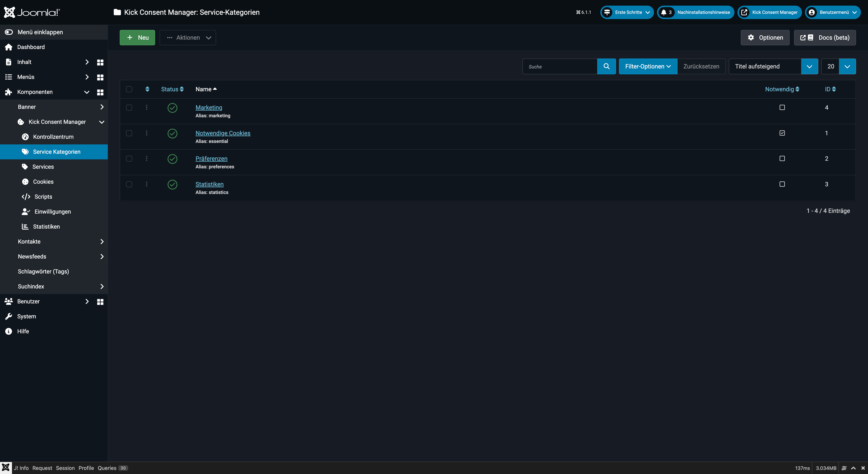Screen dimensions: 868x474
Task: Close the debug bar with X
Action: point(863,468)
